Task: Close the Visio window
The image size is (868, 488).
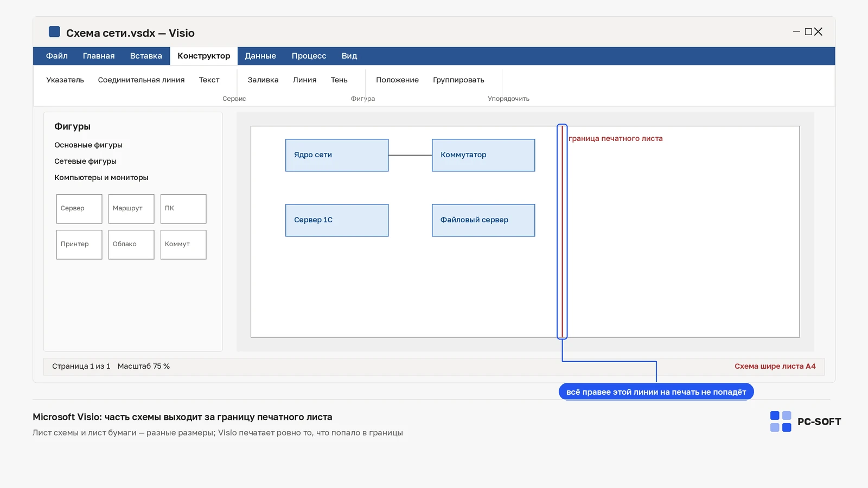Action: click(x=819, y=32)
